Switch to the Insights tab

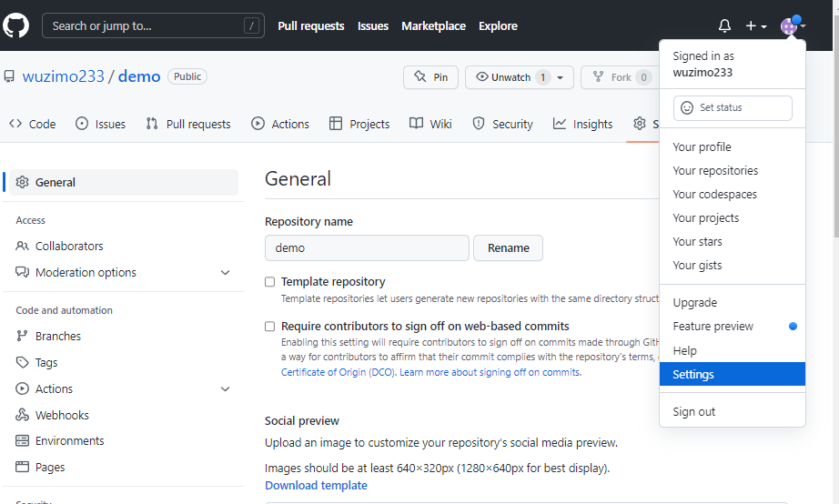tap(582, 124)
